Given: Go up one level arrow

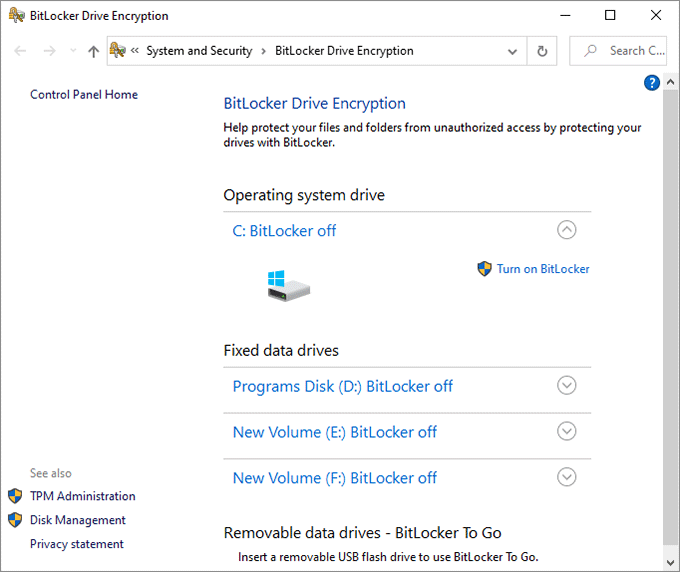Looking at the screenshot, I should (93, 52).
